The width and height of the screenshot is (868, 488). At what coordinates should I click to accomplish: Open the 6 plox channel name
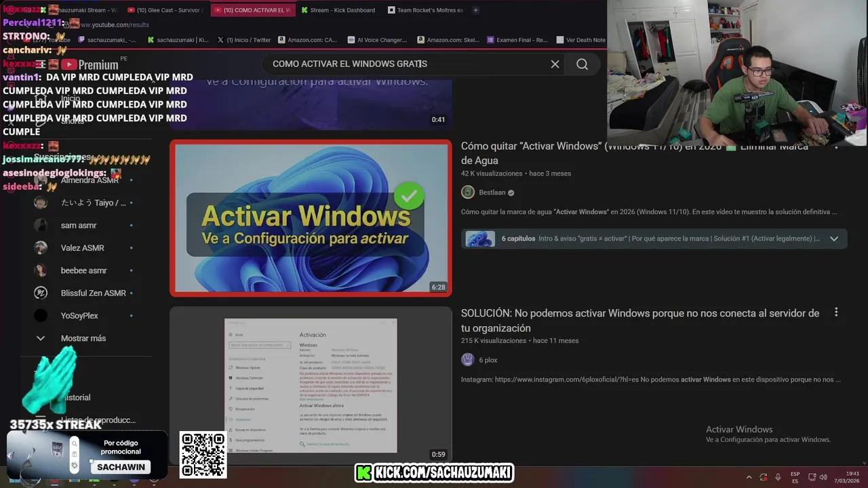click(488, 360)
